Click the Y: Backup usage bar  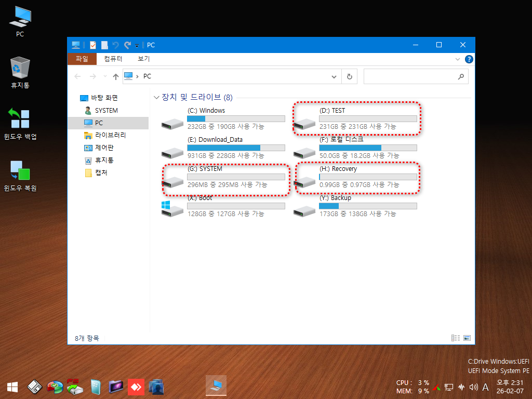[x=368, y=206]
